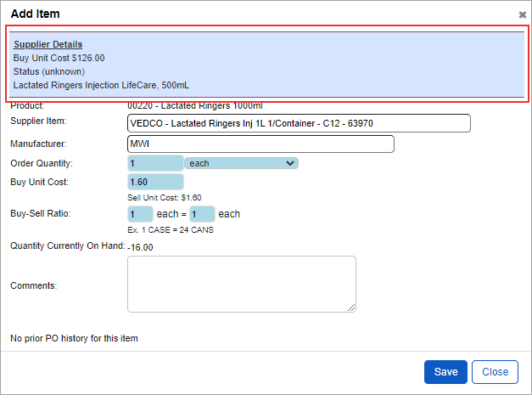532x395 pixels.
Task: Click the Manufacturer field containing MWI
Action: pyautogui.click(x=260, y=144)
